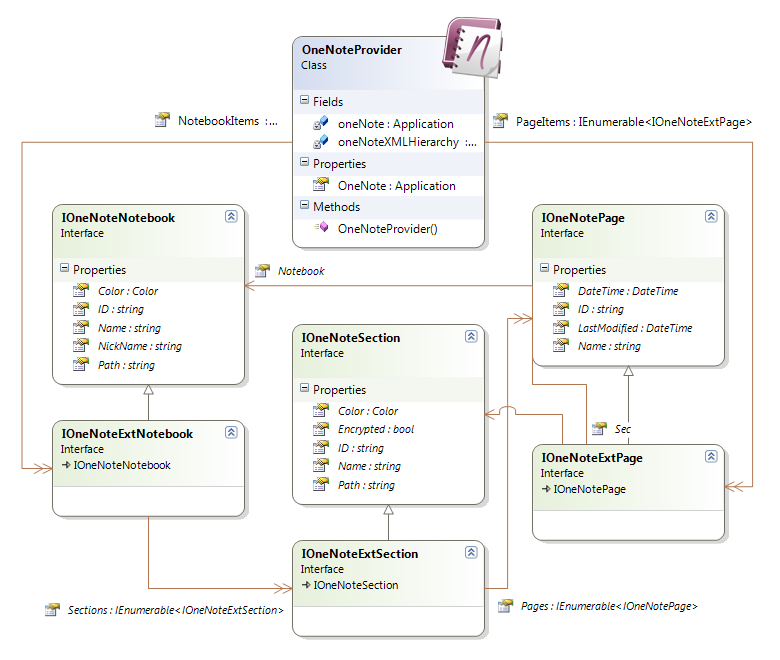Click the OneNote logo icon on OneNoteProvider
The image size is (780, 660).
[472, 48]
